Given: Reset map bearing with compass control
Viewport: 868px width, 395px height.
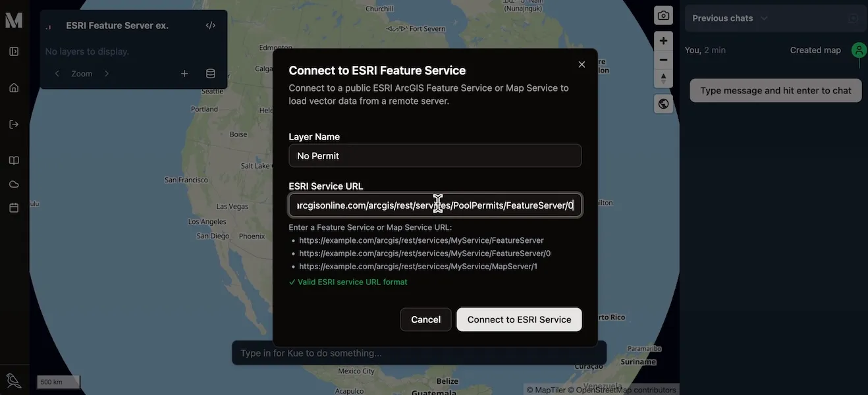Looking at the screenshot, I should [x=663, y=78].
